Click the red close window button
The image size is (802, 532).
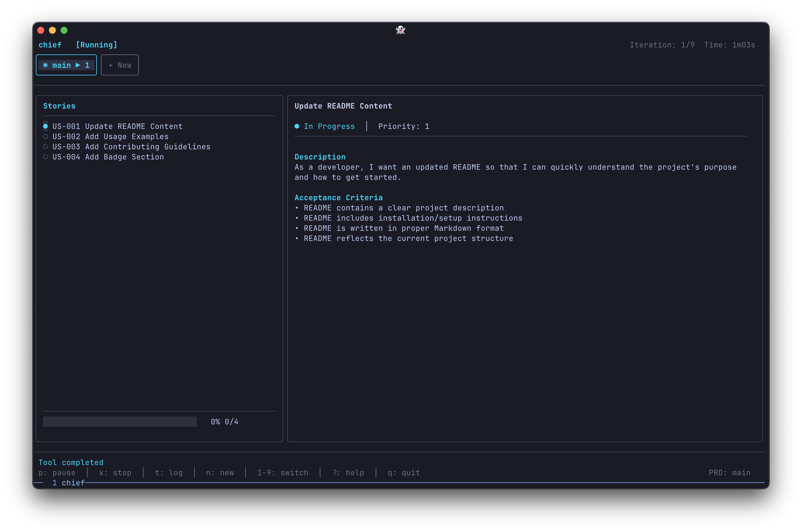coord(41,31)
